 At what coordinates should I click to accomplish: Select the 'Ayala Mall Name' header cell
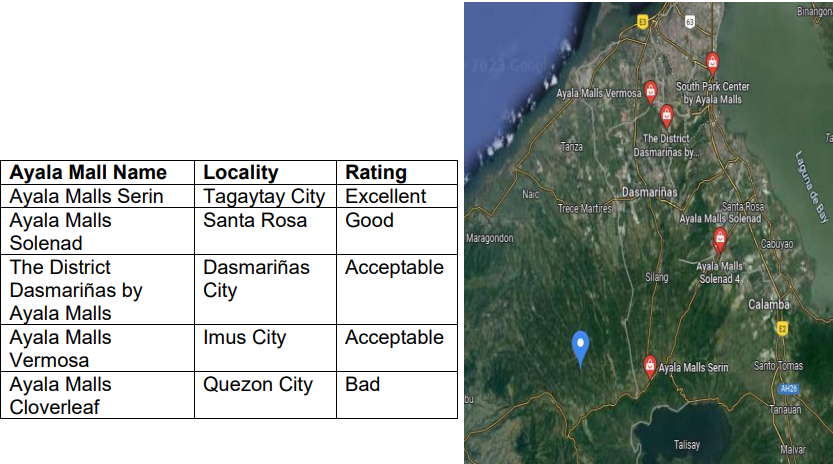pos(98,172)
